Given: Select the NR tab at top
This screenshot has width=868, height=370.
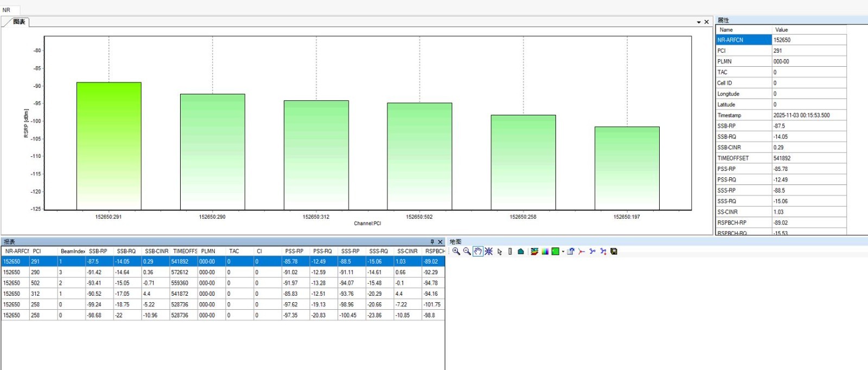Looking at the screenshot, I should point(7,10).
